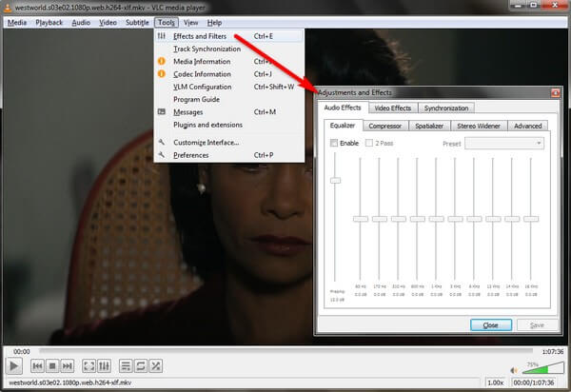Viewport: 571px width, 392px height.
Task: Click the 6 KHz equalizer band slider
Action: (x=474, y=219)
